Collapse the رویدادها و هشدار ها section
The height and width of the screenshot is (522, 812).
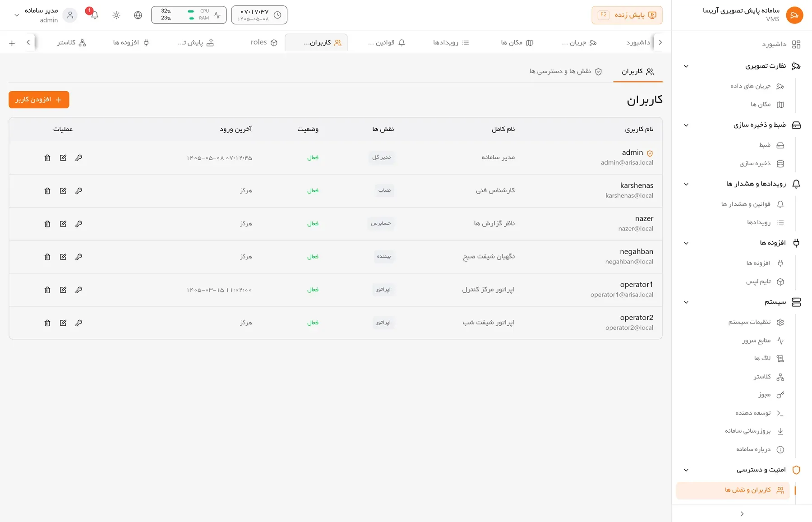click(x=686, y=184)
